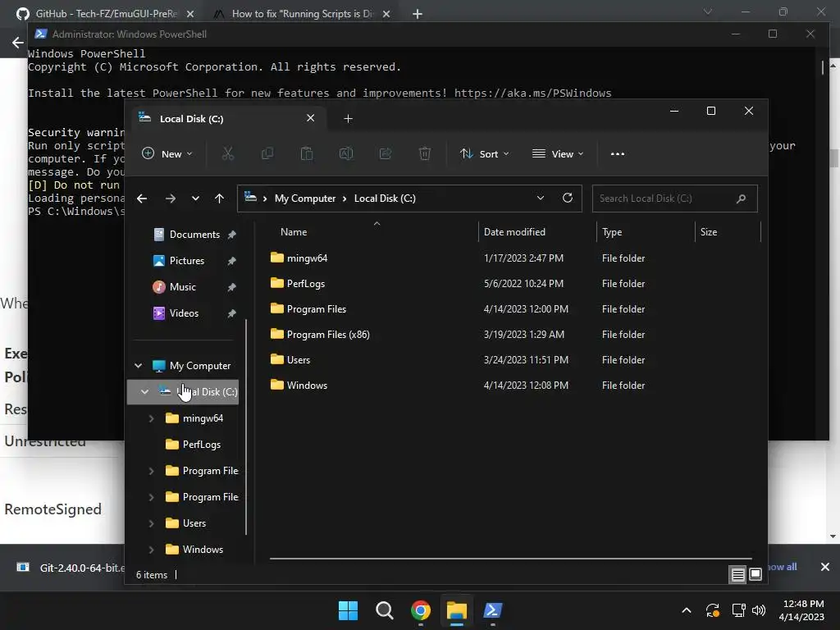Screen dimensions: 840x630
Task: Expand Users tree node chevron
Action: click(x=151, y=523)
